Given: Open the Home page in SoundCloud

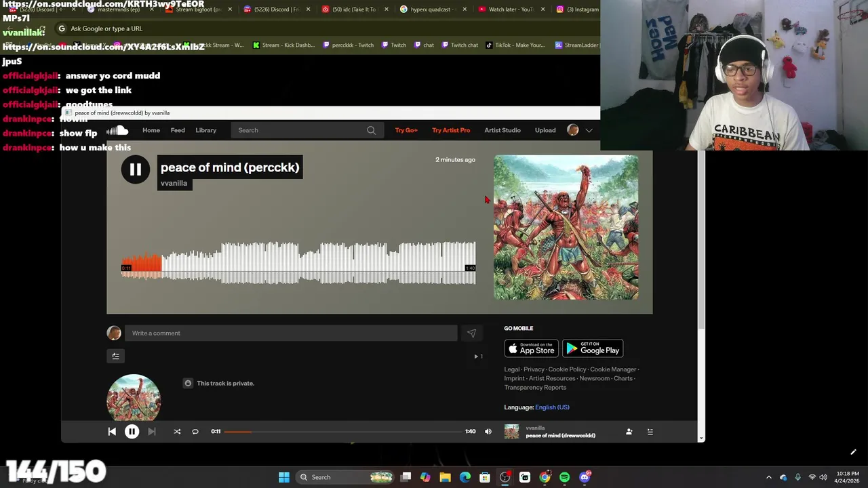Looking at the screenshot, I should (151, 130).
